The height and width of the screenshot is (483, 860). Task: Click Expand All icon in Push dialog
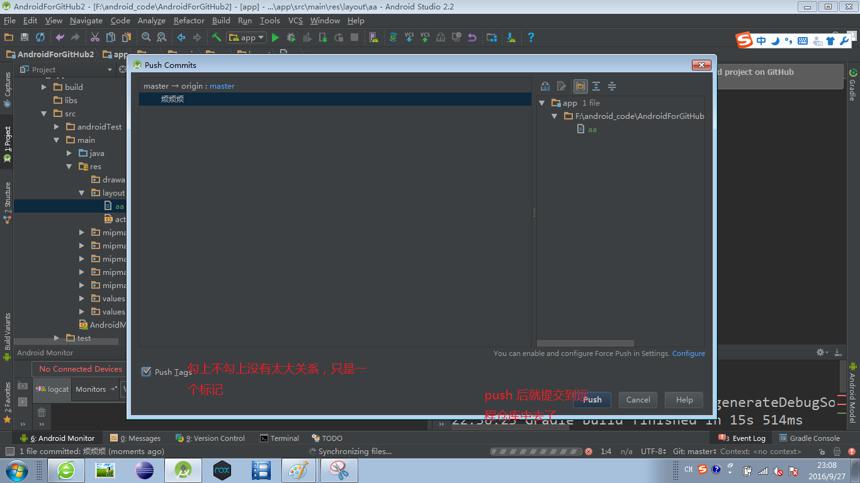(x=596, y=86)
